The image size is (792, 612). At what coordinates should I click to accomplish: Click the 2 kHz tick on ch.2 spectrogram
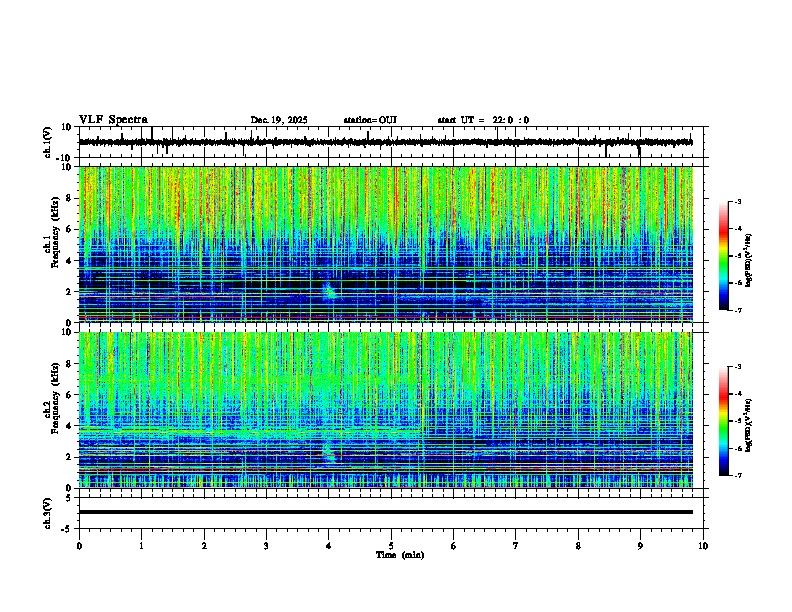coord(69,457)
